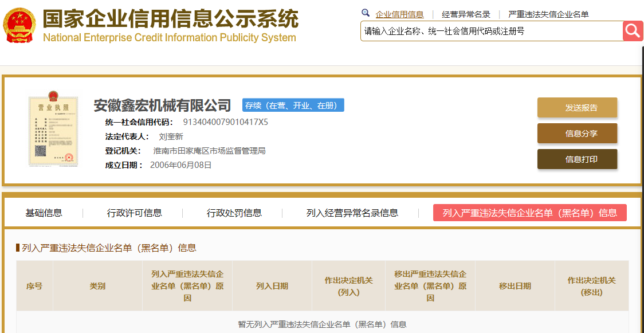Screen dimensions: 644x333
Task: Click the company name 安徽鑫宏机械有限公司
Action: tap(162, 105)
